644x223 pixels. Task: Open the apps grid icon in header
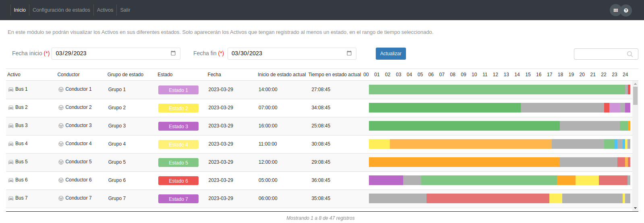[x=615, y=10]
